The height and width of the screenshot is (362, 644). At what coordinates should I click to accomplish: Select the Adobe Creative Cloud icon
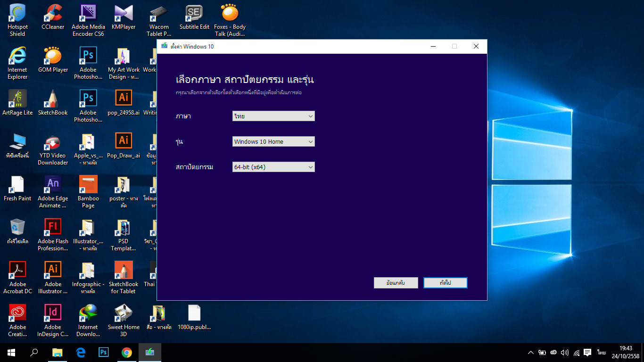click(x=17, y=321)
